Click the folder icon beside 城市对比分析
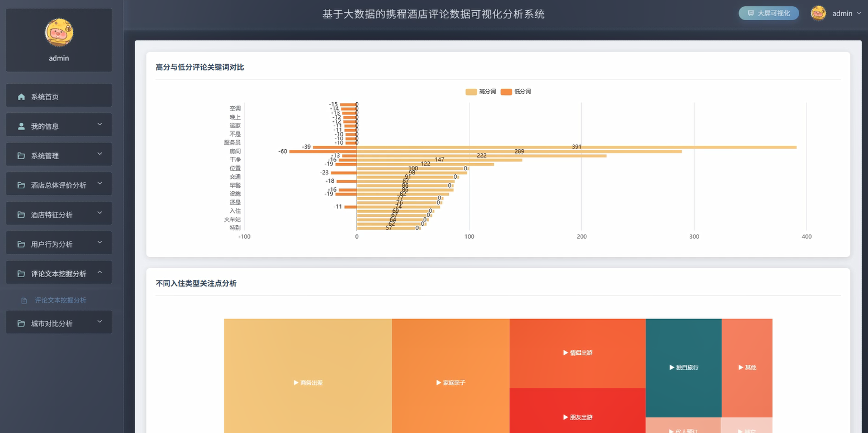 click(21, 324)
